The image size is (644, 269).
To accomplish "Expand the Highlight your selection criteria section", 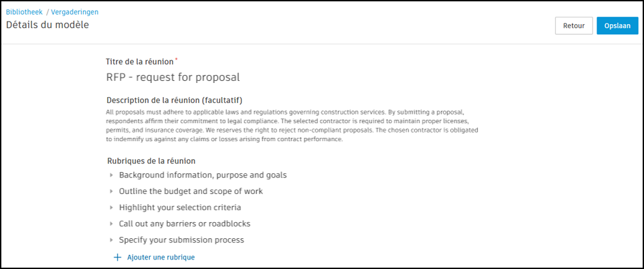I will [112, 207].
